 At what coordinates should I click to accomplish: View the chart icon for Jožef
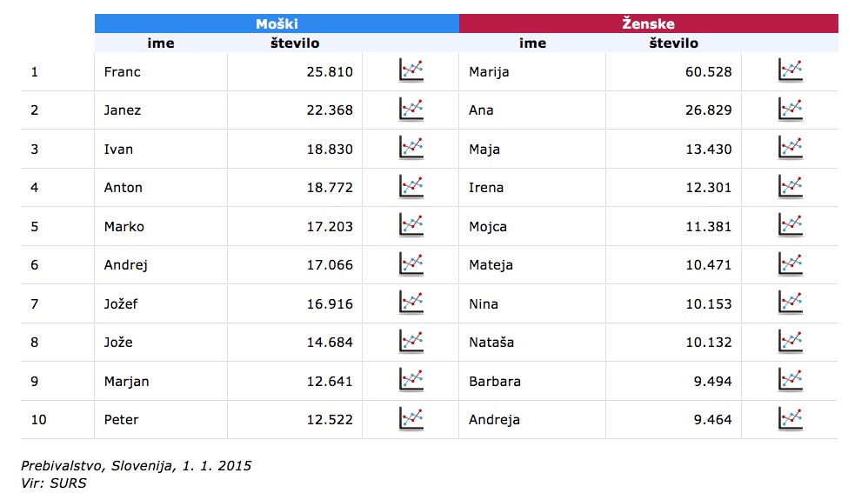click(x=411, y=303)
